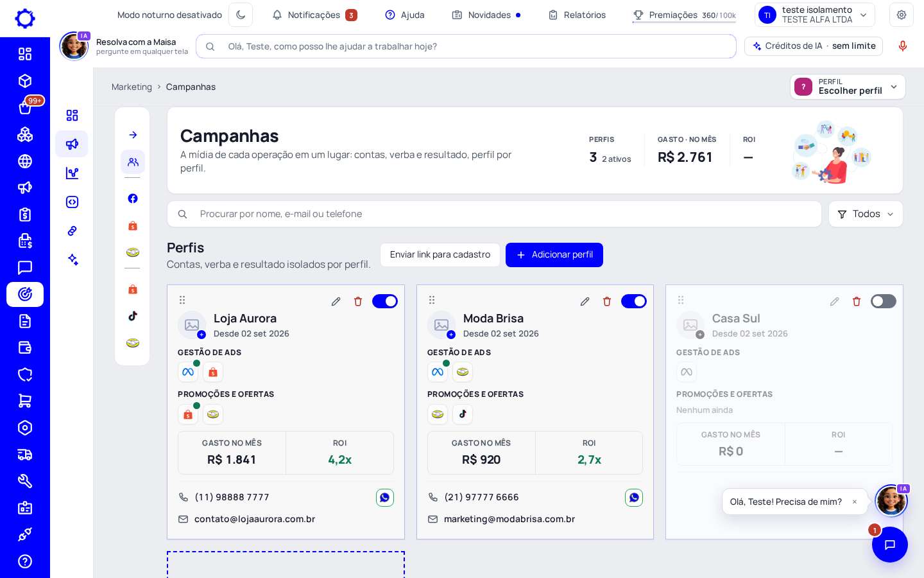This screenshot has height=578, width=924.
Task: Delete the Loja Aurora profile
Action: click(x=358, y=301)
